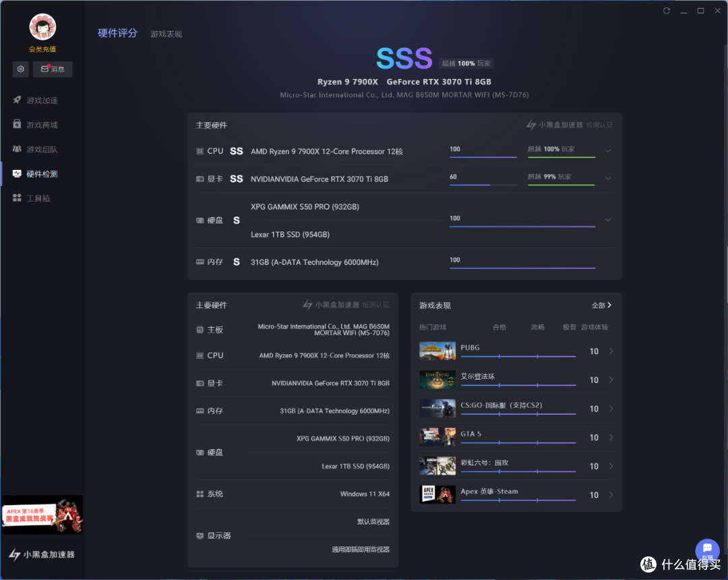The height and width of the screenshot is (580, 728).
Task: Open 游戏商城 in the sidebar
Action: point(42,125)
